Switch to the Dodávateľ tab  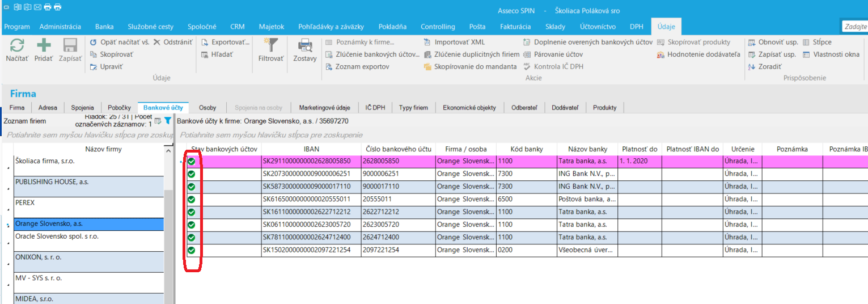click(565, 108)
